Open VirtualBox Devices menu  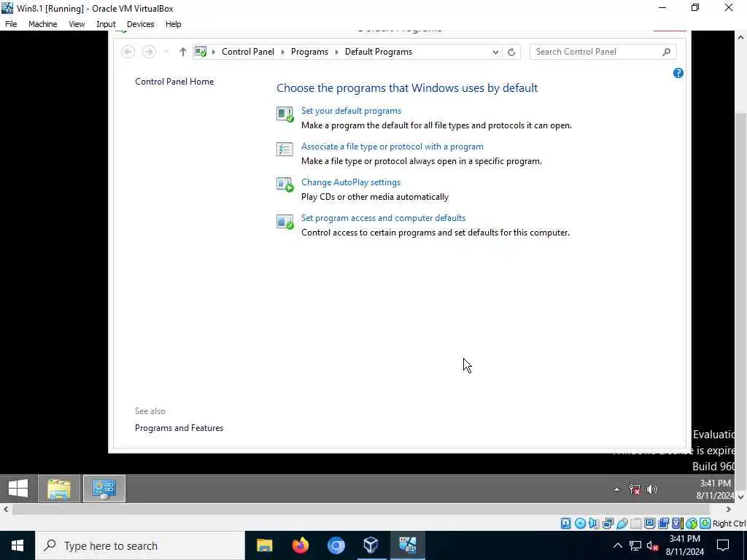141,24
